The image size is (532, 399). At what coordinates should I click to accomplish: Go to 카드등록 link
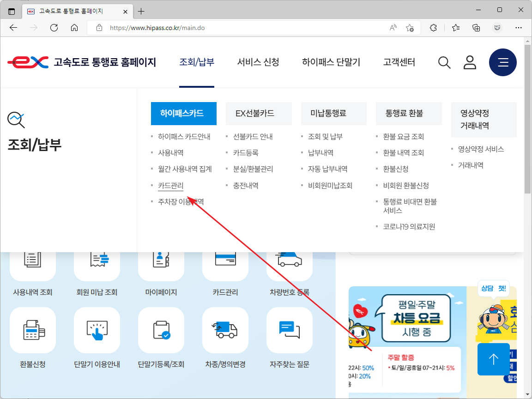tap(246, 153)
